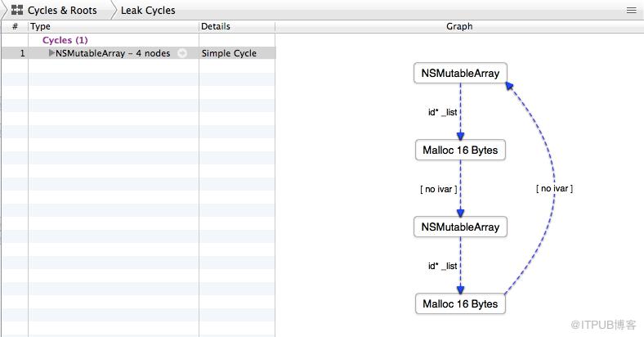Image resolution: width=644 pixels, height=337 pixels.
Task: Expand the NSMutableArray – 4 nodes row
Action: (x=51, y=53)
